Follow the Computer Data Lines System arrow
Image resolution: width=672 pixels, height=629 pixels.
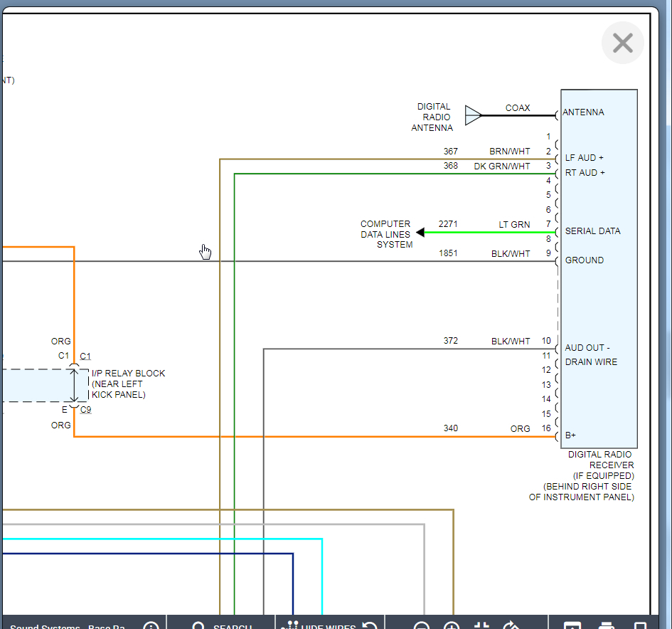[420, 233]
